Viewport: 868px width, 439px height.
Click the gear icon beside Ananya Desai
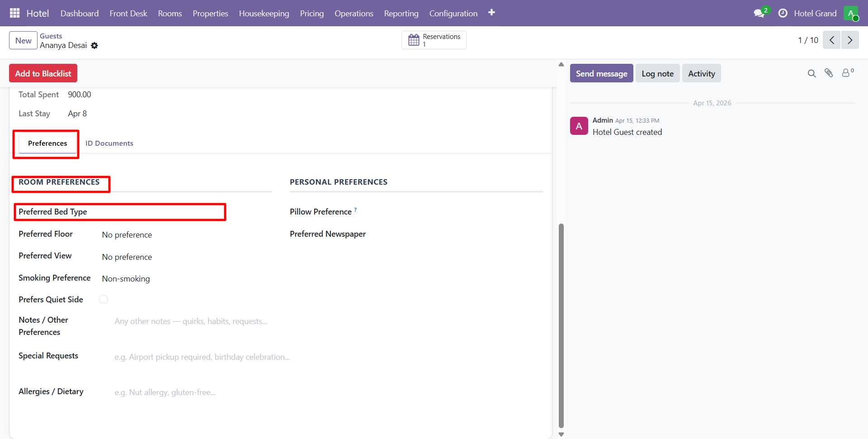click(x=94, y=46)
